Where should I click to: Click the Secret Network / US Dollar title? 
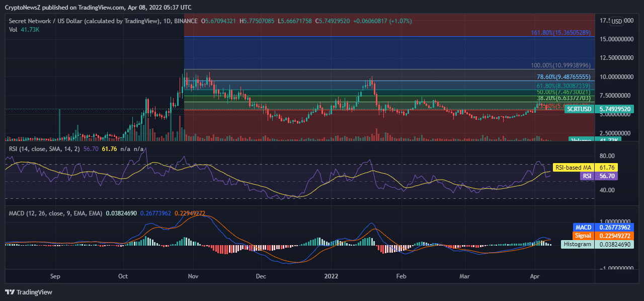pyautogui.click(x=84, y=21)
